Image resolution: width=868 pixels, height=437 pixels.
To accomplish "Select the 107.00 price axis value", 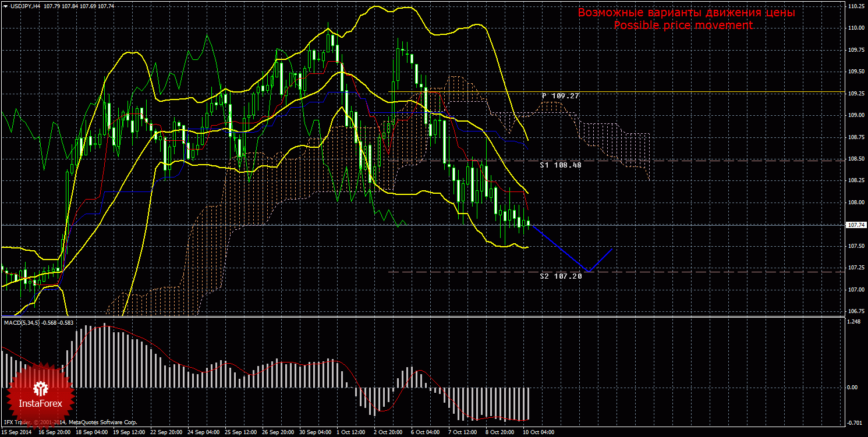I will 855,290.
